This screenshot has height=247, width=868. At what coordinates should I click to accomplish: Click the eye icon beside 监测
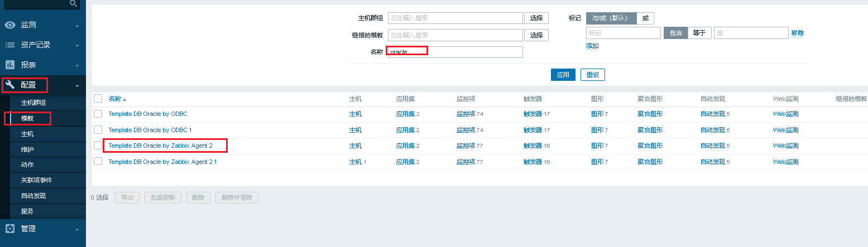point(10,25)
